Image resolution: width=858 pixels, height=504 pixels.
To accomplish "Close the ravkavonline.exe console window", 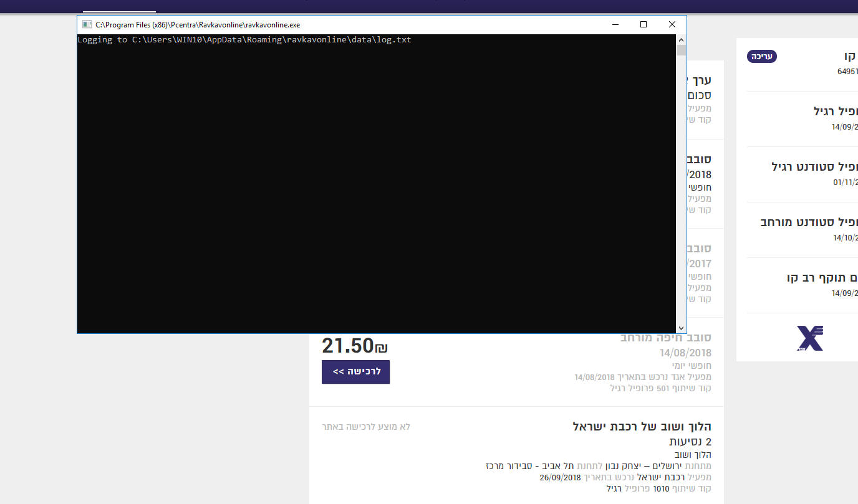I will point(672,25).
